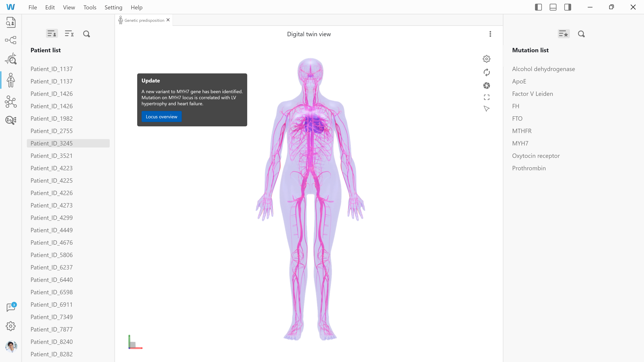Screen dimensions: 644x362
Task: Open the Tools menu
Action: pos(90,8)
